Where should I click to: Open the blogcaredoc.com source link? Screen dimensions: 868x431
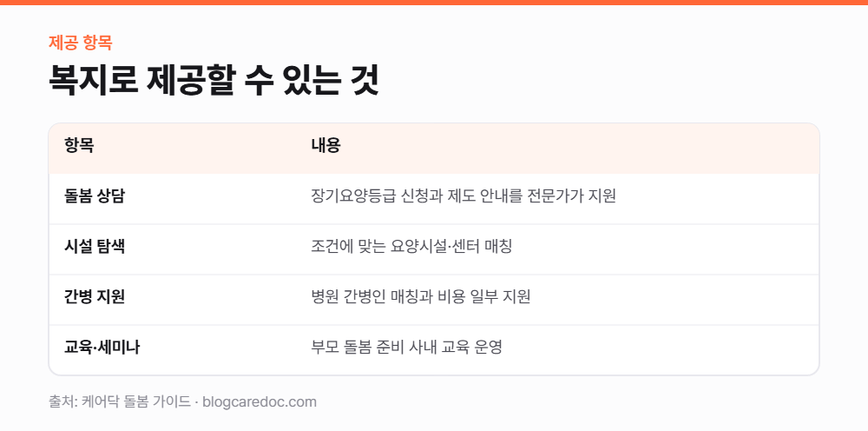260,401
